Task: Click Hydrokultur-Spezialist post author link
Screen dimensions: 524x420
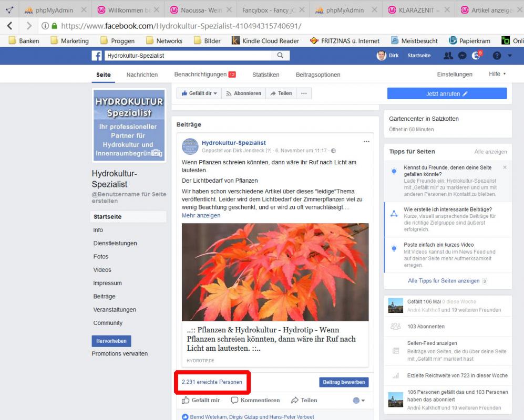Action: [233, 143]
